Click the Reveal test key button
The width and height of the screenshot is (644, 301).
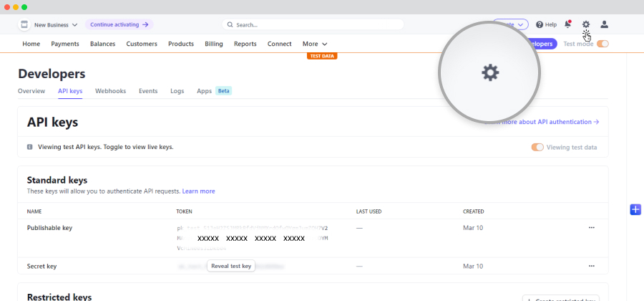coord(231,266)
